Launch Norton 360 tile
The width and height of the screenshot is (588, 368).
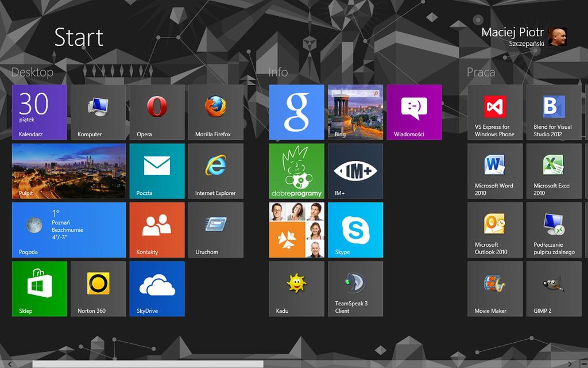[98, 289]
